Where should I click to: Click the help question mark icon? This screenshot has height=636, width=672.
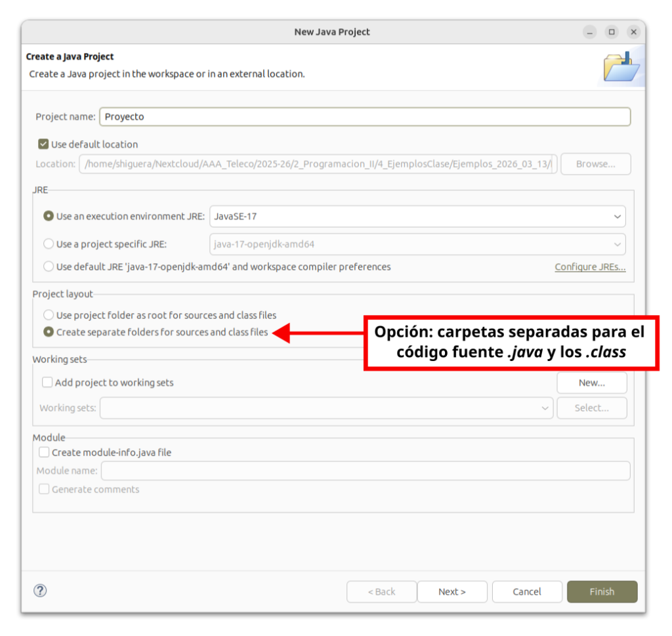tap(40, 591)
